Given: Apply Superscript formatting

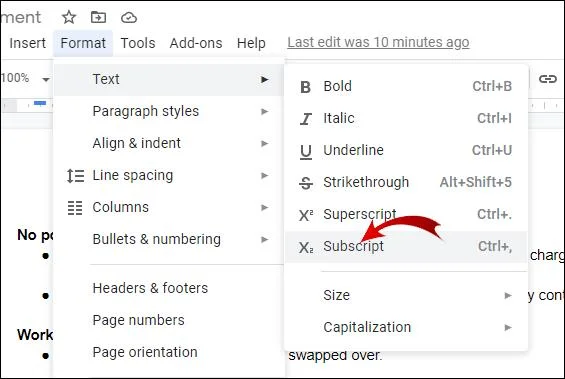Looking at the screenshot, I should (406, 215).
